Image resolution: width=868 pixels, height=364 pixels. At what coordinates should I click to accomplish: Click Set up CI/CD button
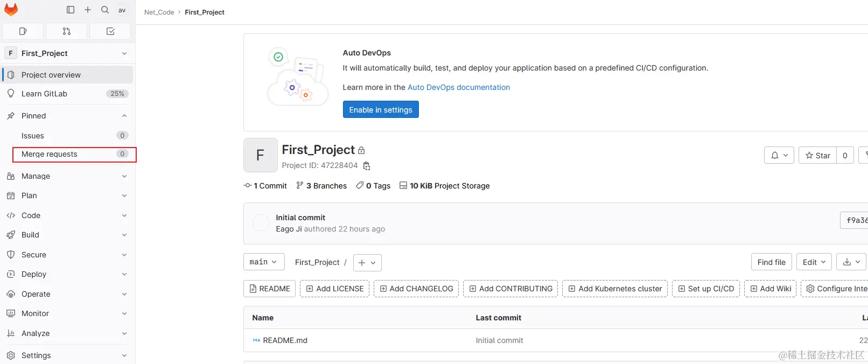coord(706,289)
